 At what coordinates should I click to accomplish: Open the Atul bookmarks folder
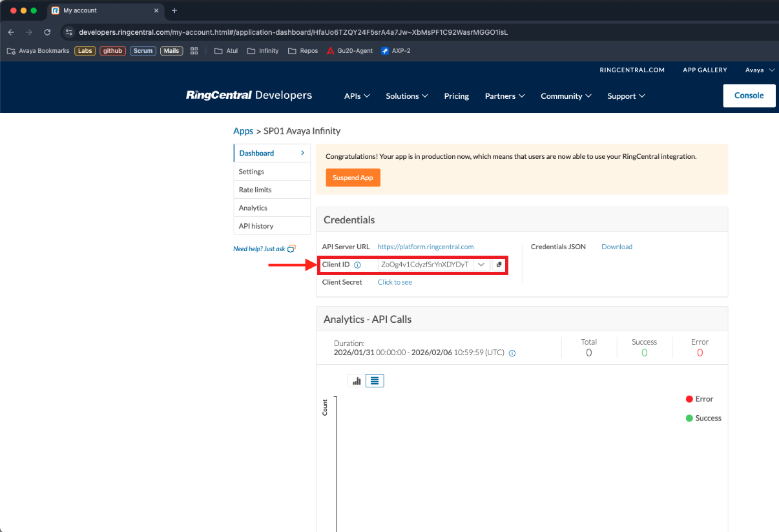226,51
